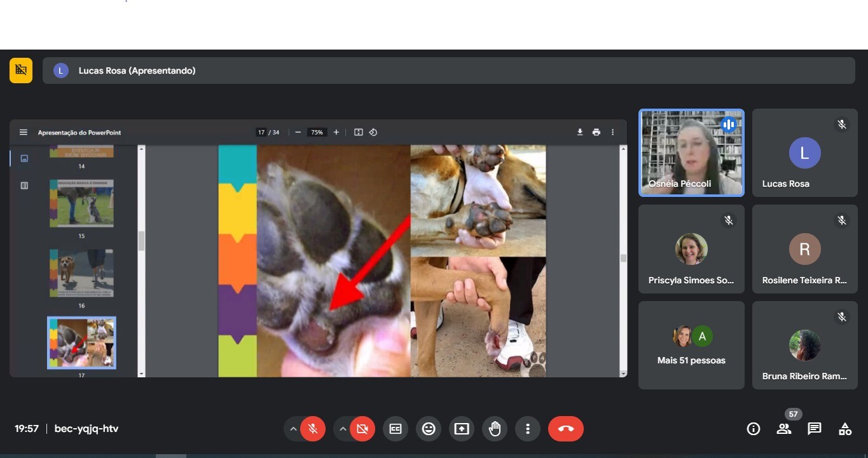
Task: Show the participants list of 57 people
Action: coord(784,429)
